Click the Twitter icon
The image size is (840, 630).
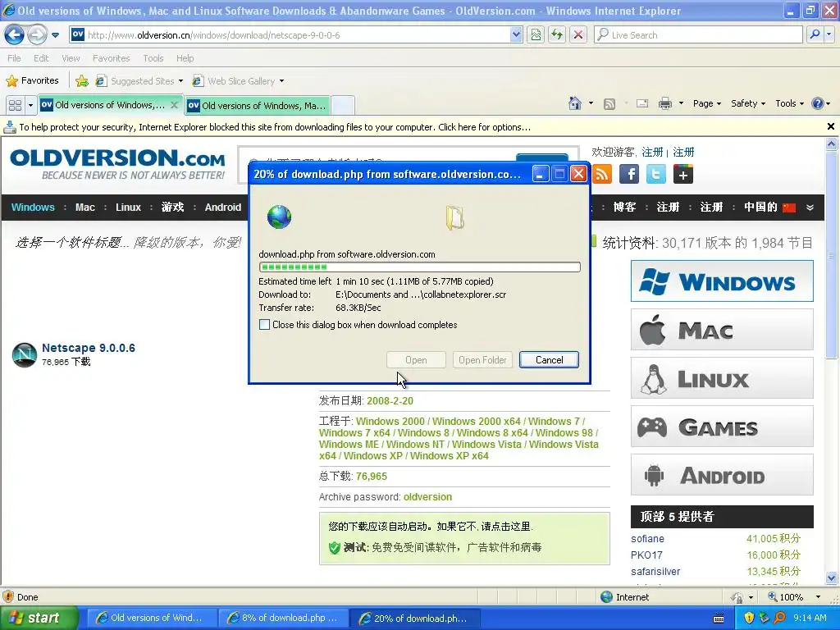click(655, 174)
